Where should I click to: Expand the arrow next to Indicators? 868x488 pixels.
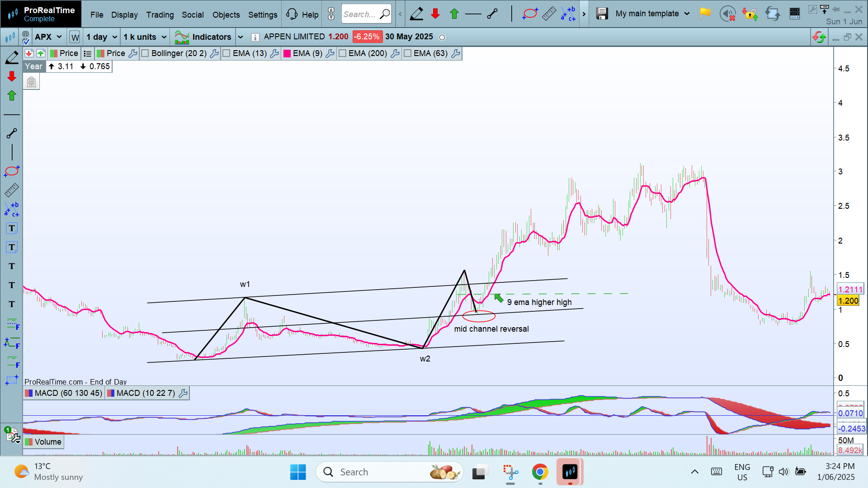pyautogui.click(x=241, y=37)
